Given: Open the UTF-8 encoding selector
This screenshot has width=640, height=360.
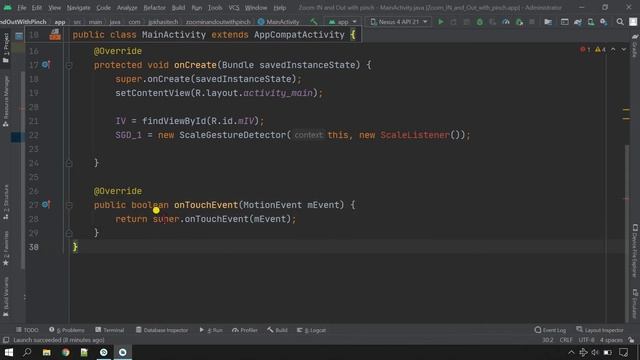Looking at the screenshot, I should point(587,340).
